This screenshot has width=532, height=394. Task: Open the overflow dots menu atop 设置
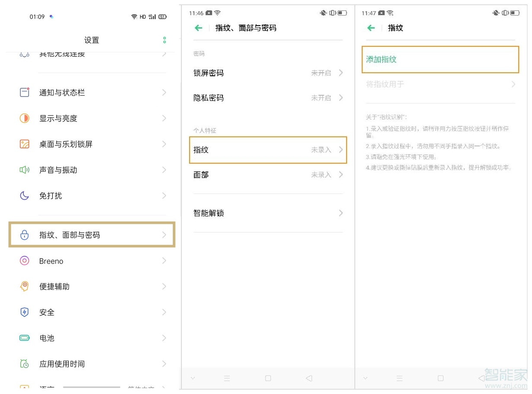[164, 40]
